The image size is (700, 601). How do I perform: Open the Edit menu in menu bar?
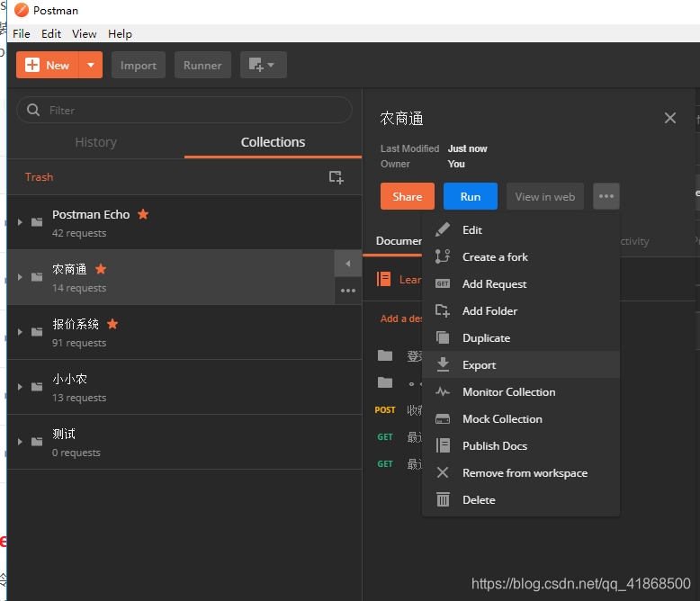point(51,34)
